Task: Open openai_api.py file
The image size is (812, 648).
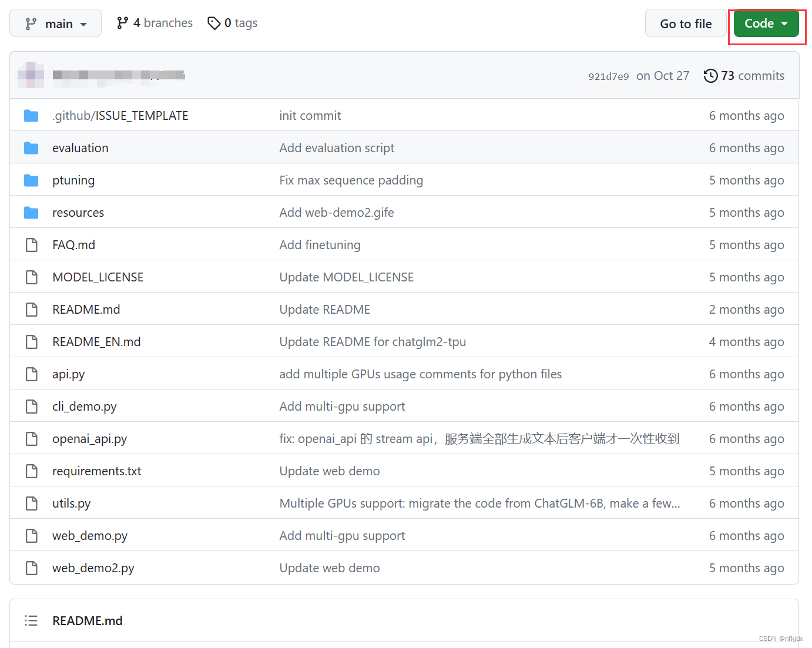Action: (90, 439)
